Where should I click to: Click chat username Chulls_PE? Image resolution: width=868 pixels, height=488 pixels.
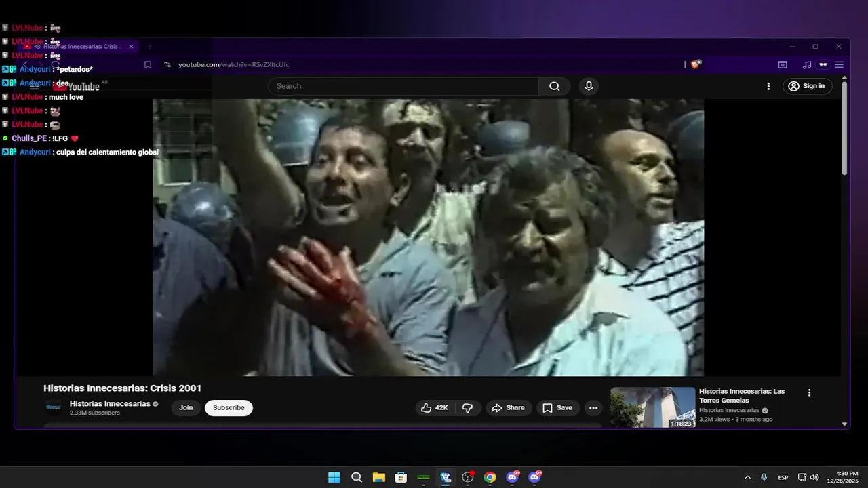[x=29, y=138]
